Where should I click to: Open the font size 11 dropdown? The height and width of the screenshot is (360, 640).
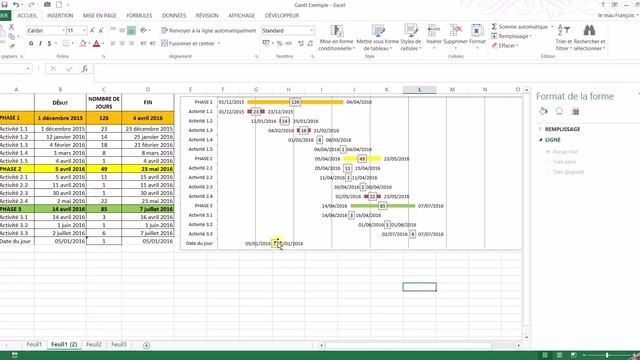(84, 31)
